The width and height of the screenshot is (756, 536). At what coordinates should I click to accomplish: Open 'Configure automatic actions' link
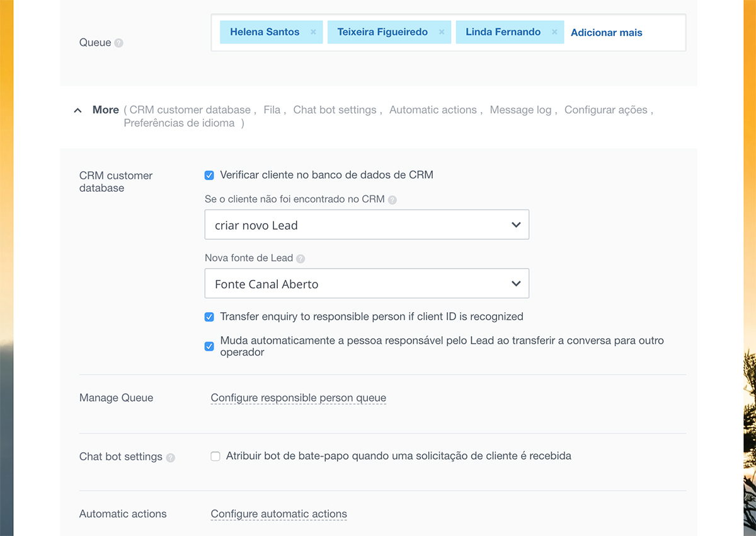pyautogui.click(x=278, y=514)
